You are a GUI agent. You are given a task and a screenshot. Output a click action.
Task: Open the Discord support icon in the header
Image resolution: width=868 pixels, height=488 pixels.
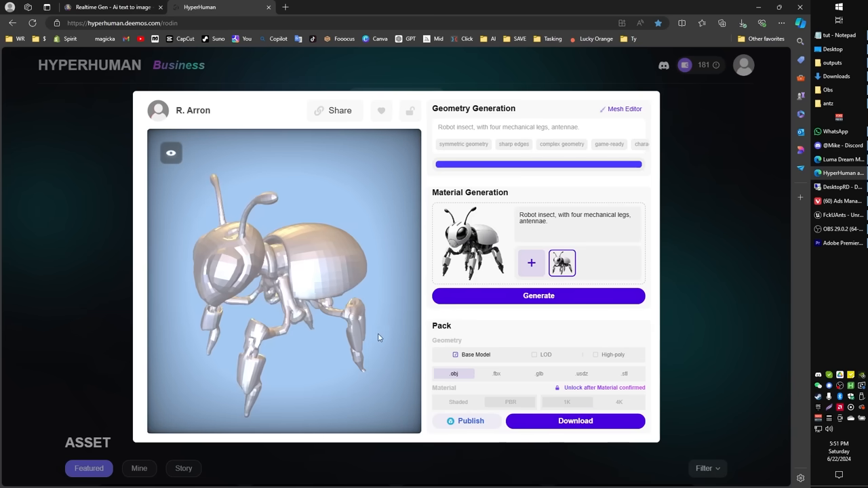(x=663, y=65)
